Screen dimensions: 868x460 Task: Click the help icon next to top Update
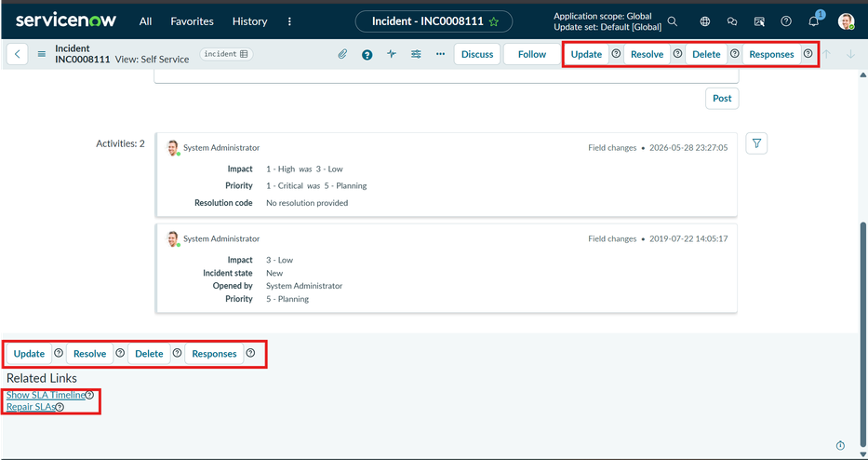click(616, 54)
